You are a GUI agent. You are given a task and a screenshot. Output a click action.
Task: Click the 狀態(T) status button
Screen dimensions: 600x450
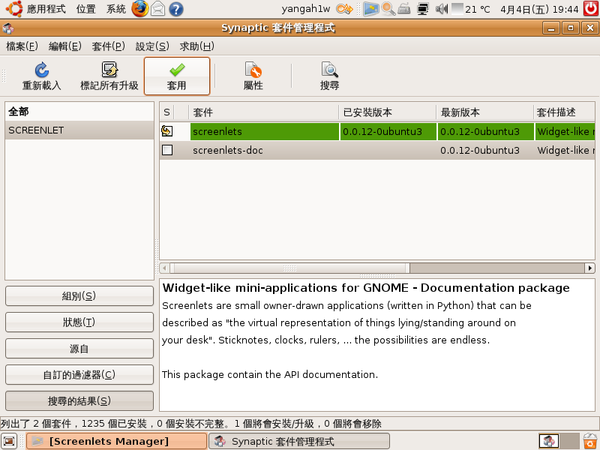[x=79, y=322]
